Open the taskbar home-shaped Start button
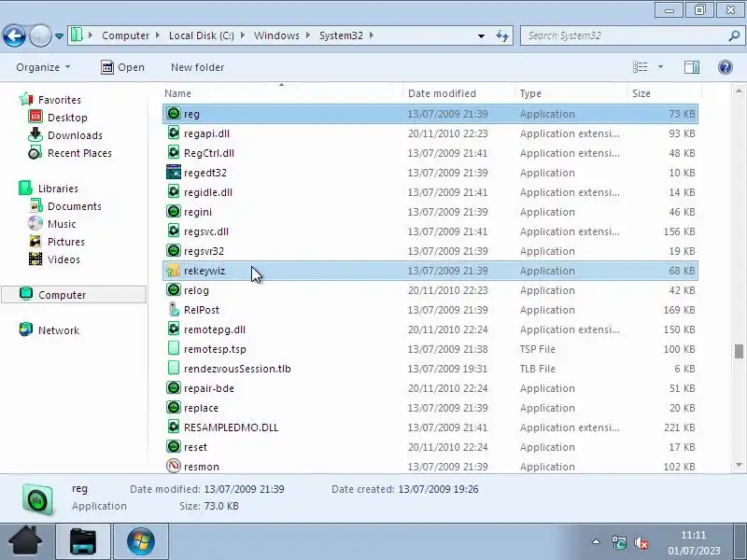The width and height of the screenshot is (747, 560). pyautogui.click(x=25, y=541)
